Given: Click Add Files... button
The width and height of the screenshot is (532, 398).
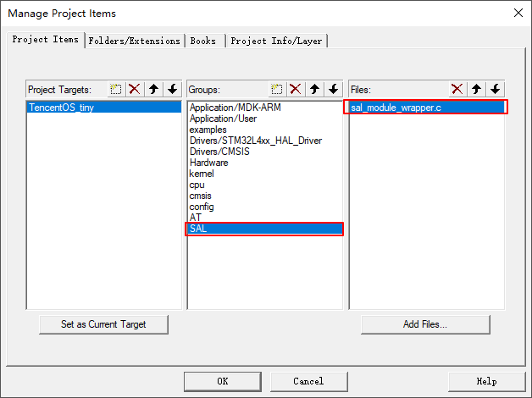Looking at the screenshot, I should tap(425, 324).
